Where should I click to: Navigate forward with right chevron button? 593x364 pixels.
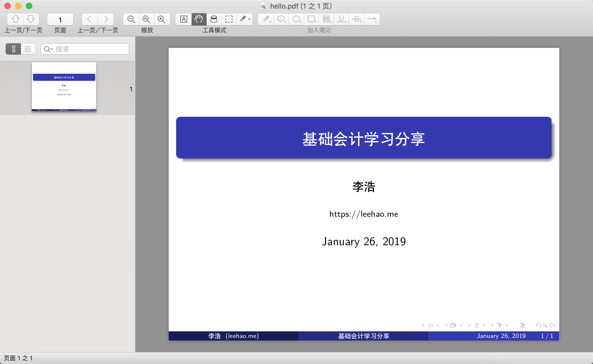[x=106, y=19]
